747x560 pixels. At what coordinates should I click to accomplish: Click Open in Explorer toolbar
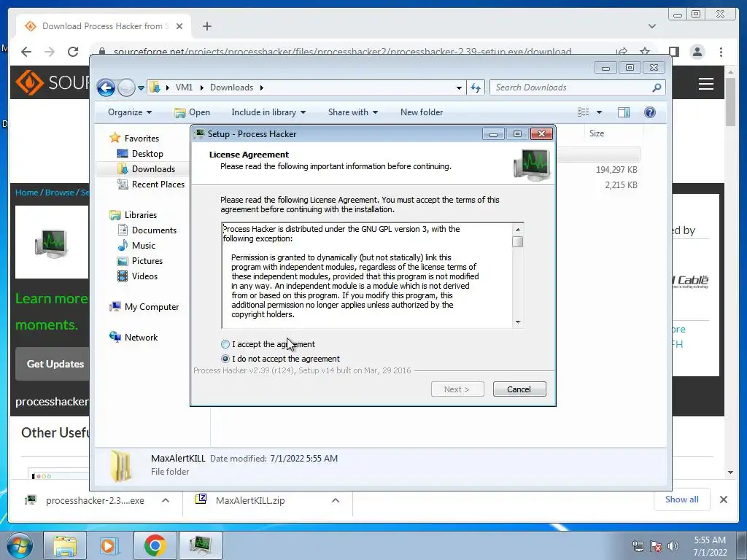(x=192, y=112)
